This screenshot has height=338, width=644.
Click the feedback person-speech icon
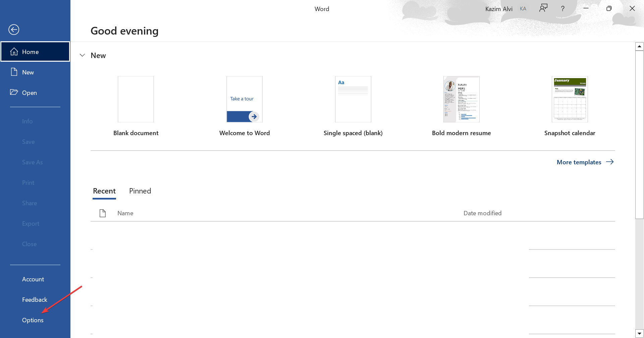click(543, 8)
